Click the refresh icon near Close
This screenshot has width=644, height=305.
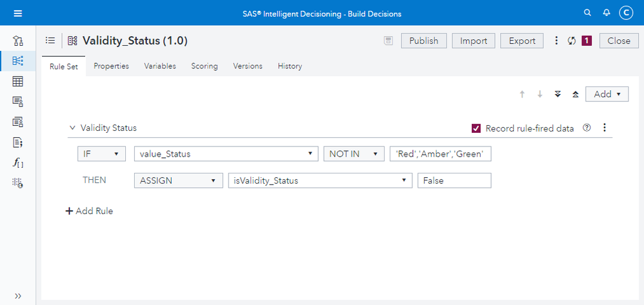[571, 41]
